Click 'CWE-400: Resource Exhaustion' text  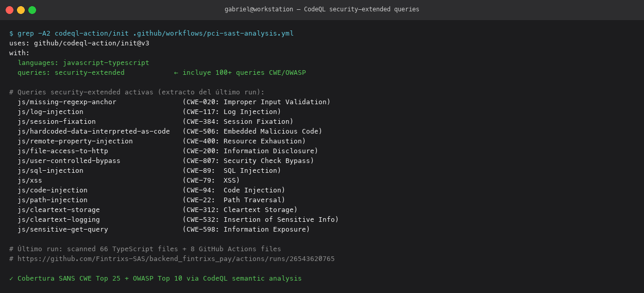click(244, 141)
